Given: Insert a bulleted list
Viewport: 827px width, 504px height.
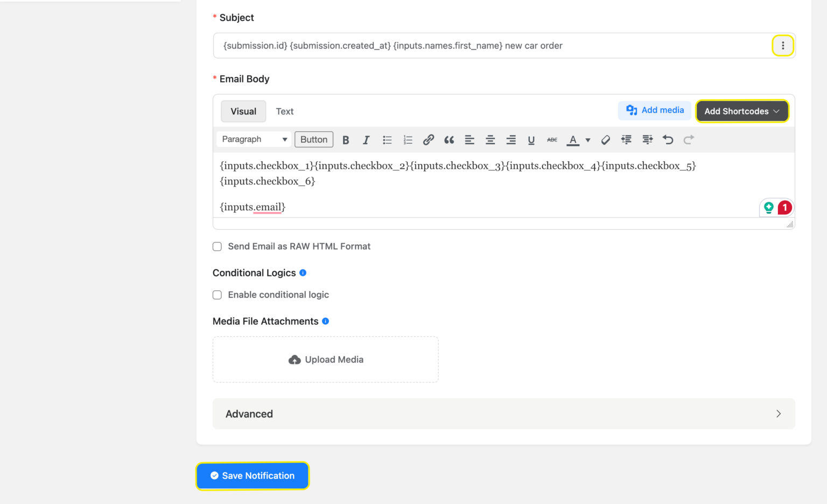Looking at the screenshot, I should tap(387, 139).
